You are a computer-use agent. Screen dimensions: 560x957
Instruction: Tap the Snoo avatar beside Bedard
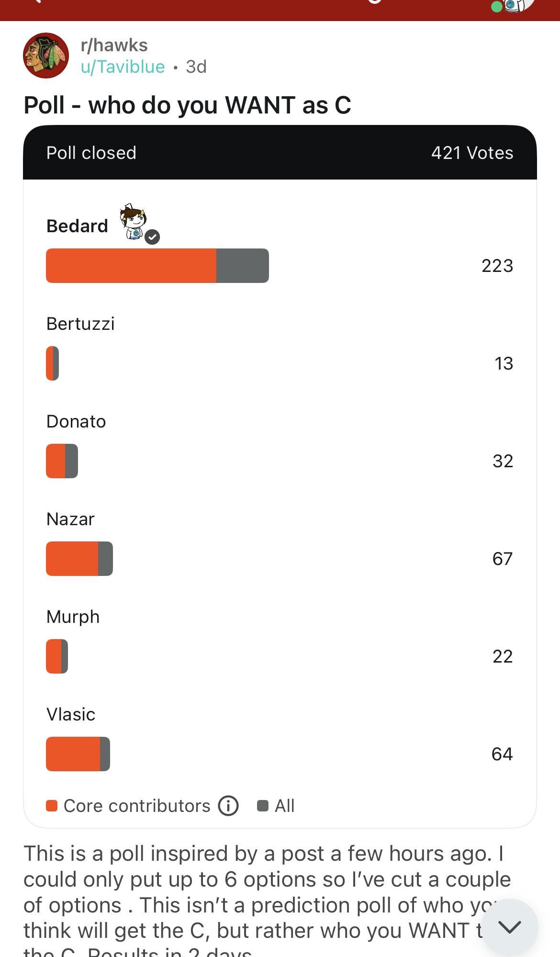(x=133, y=221)
